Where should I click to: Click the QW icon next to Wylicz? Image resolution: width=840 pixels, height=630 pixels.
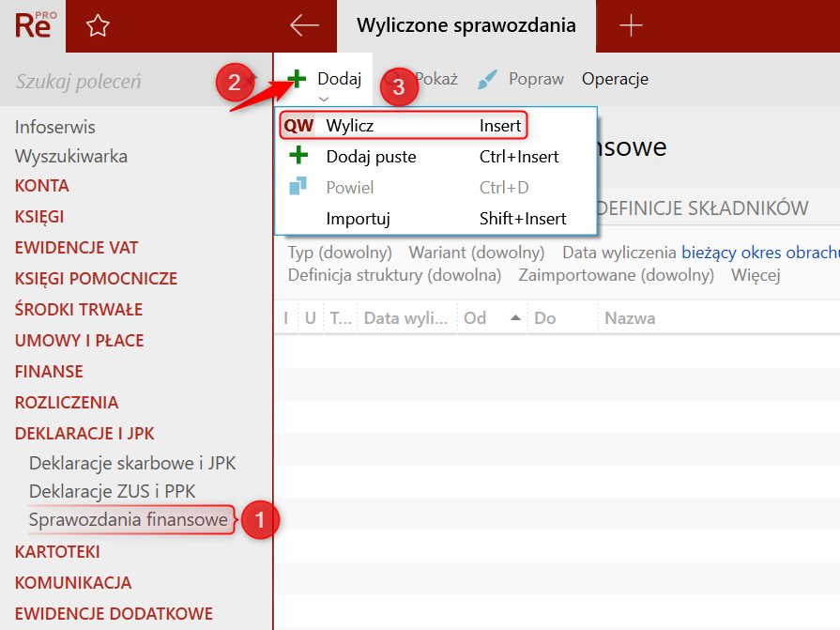pos(298,126)
